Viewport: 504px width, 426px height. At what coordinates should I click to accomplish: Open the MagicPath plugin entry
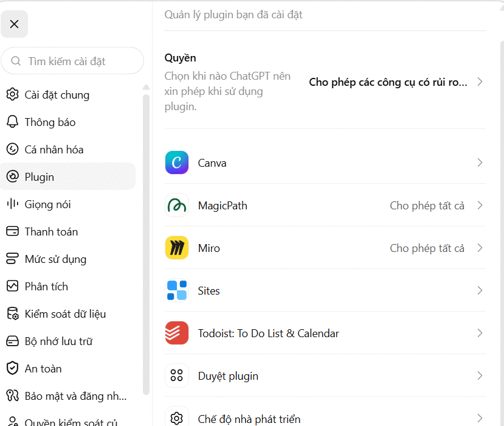point(325,205)
